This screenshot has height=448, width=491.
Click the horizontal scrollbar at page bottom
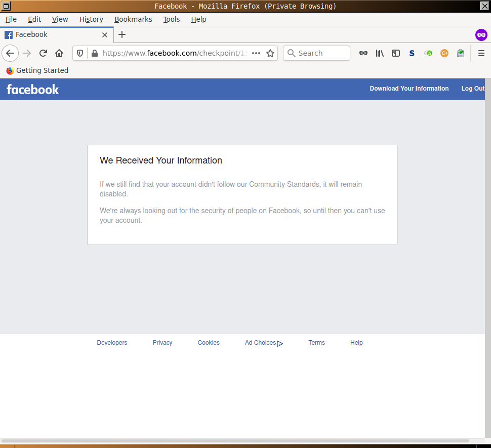(235, 441)
